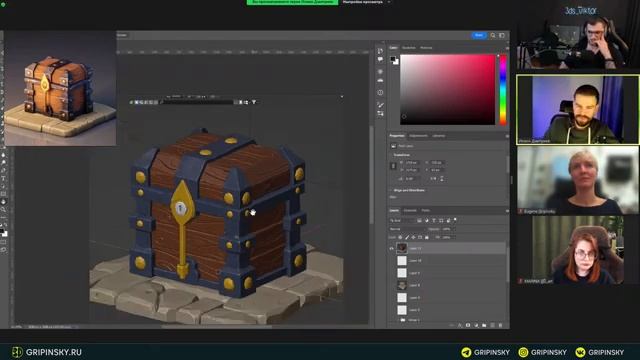Screen dimensions: 640x360
Task: Select the Path Selection tool
Action: [x=3, y=186]
